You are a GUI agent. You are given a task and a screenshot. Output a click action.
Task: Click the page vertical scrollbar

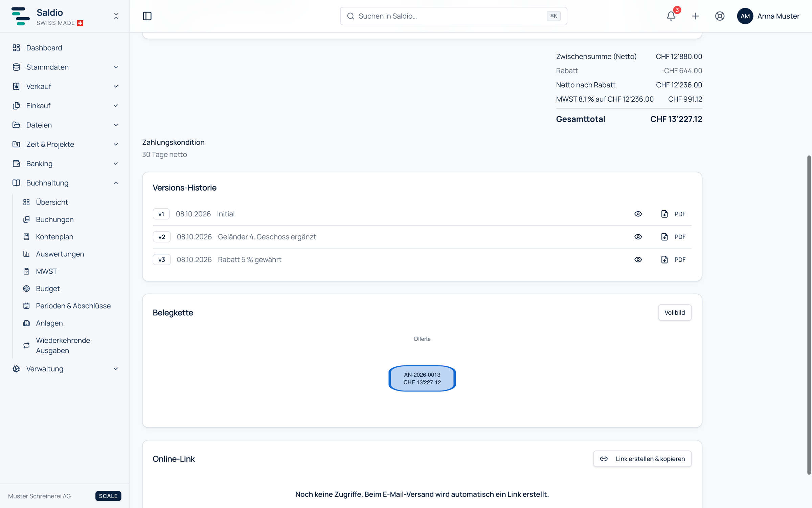pyautogui.click(x=809, y=315)
